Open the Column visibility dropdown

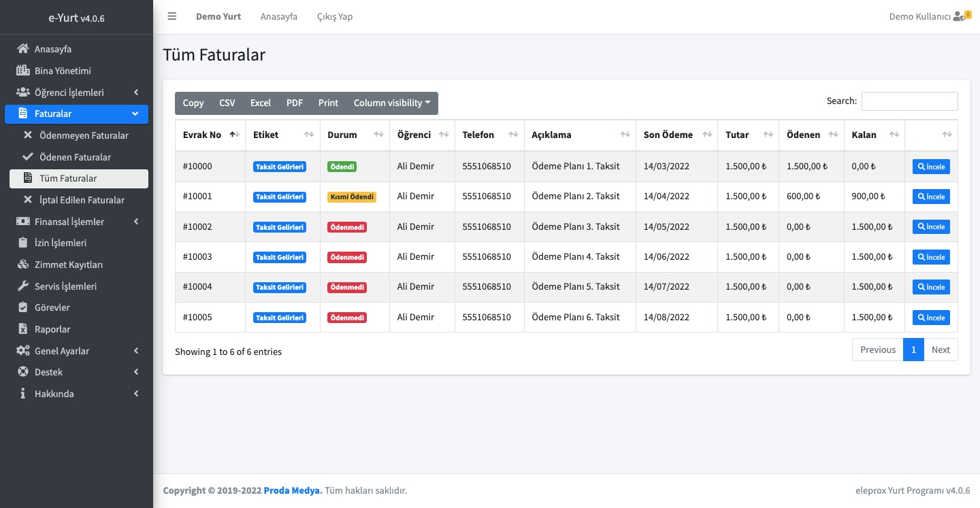pyautogui.click(x=392, y=103)
